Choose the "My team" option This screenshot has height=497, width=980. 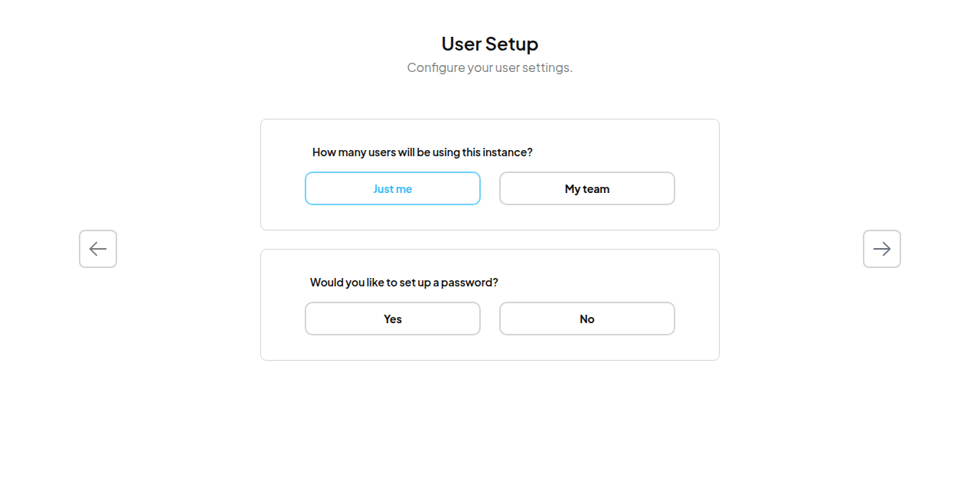pyautogui.click(x=587, y=188)
